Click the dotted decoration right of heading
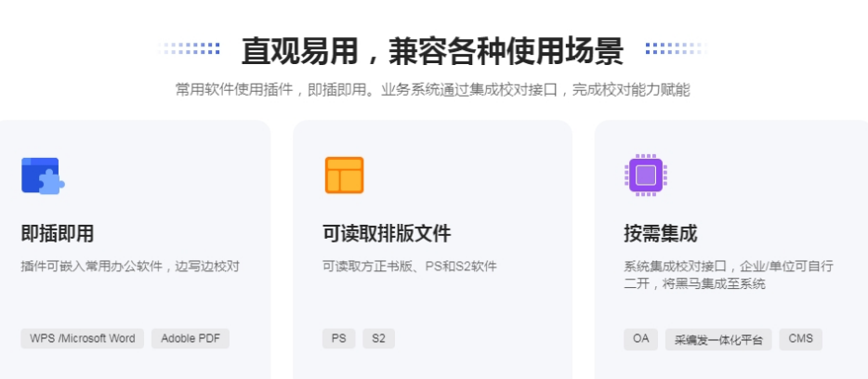This screenshot has width=868, height=379. pyautogui.click(x=676, y=48)
